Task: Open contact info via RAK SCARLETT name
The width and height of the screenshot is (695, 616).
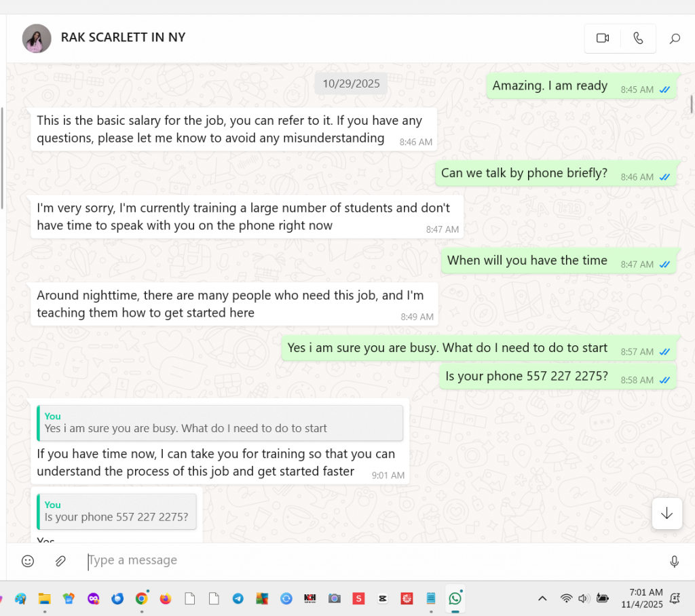Action: (x=123, y=37)
